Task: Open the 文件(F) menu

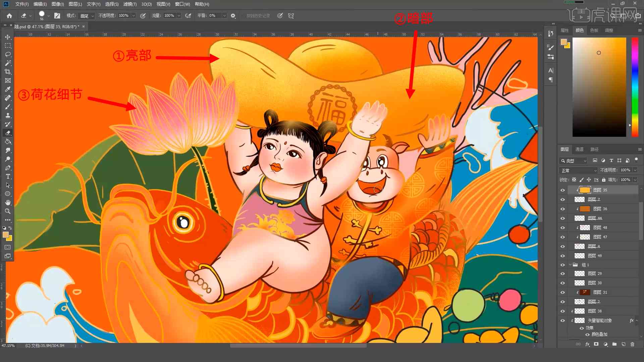Action: click(x=22, y=4)
